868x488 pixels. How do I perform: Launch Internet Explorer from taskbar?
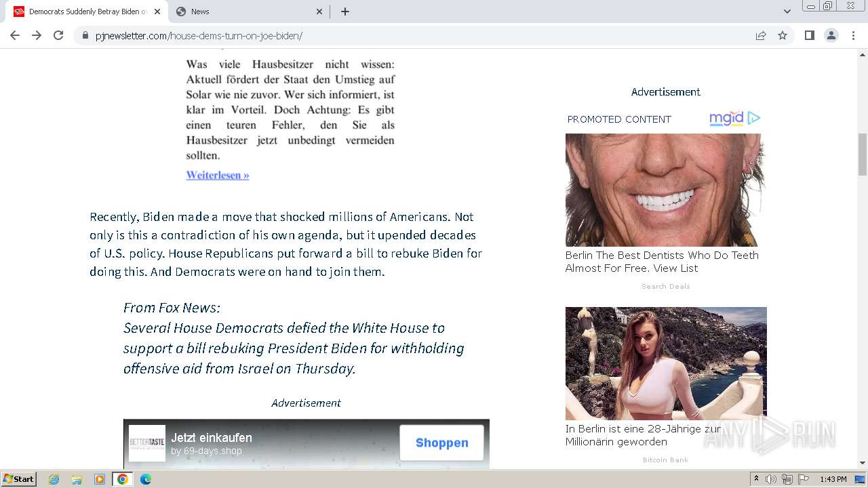point(54,479)
